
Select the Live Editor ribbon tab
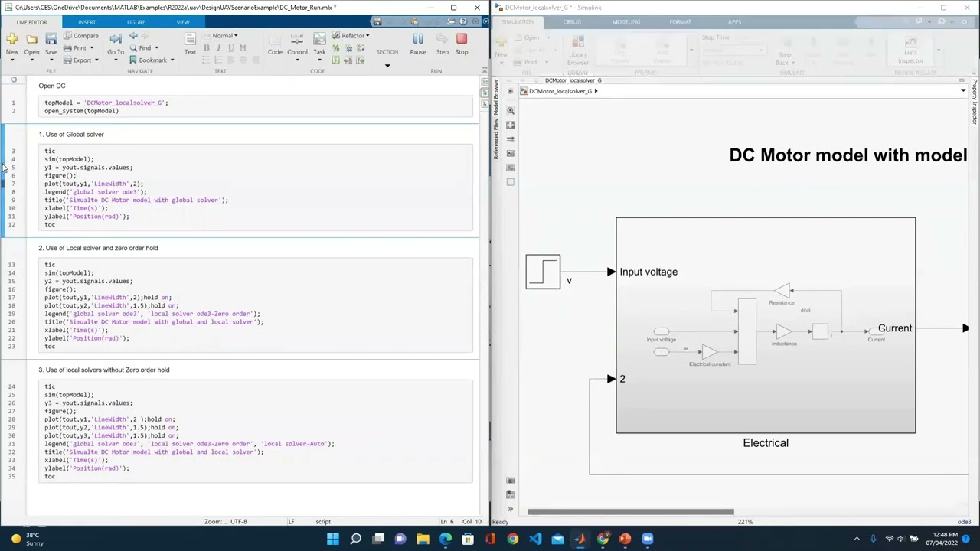31,22
